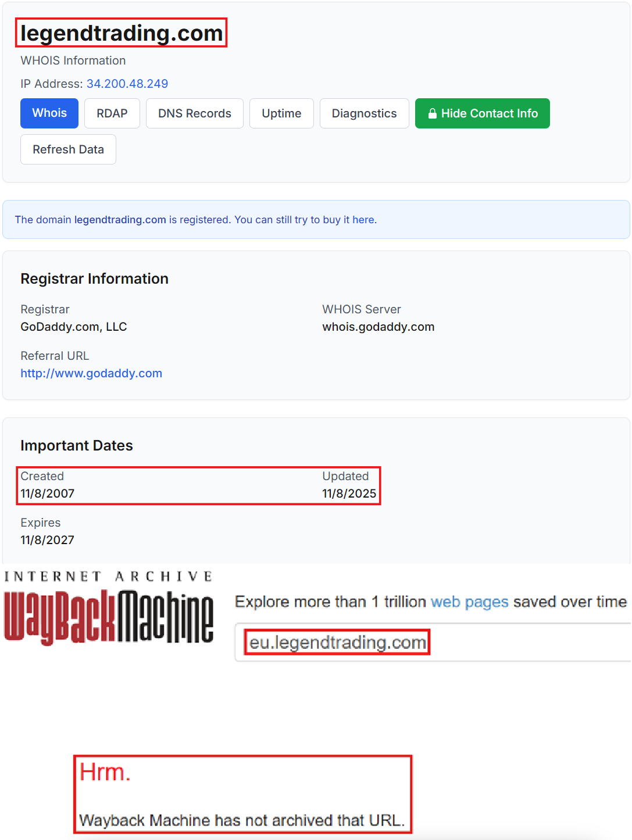Click the 'web pages' link
This screenshot has height=840, width=632.
[x=469, y=602]
